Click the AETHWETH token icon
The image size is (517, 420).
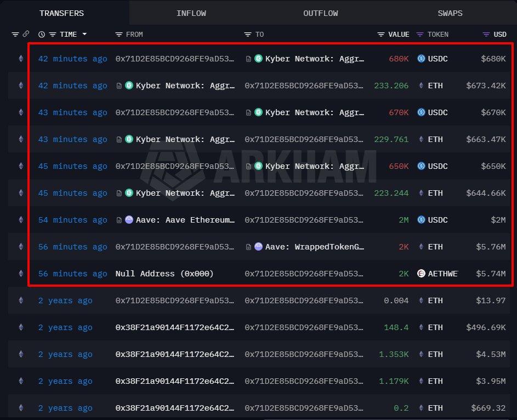click(421, 274)
